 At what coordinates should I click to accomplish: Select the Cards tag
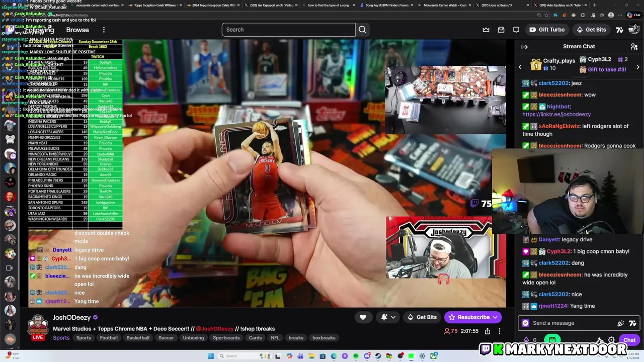point(255,338)
